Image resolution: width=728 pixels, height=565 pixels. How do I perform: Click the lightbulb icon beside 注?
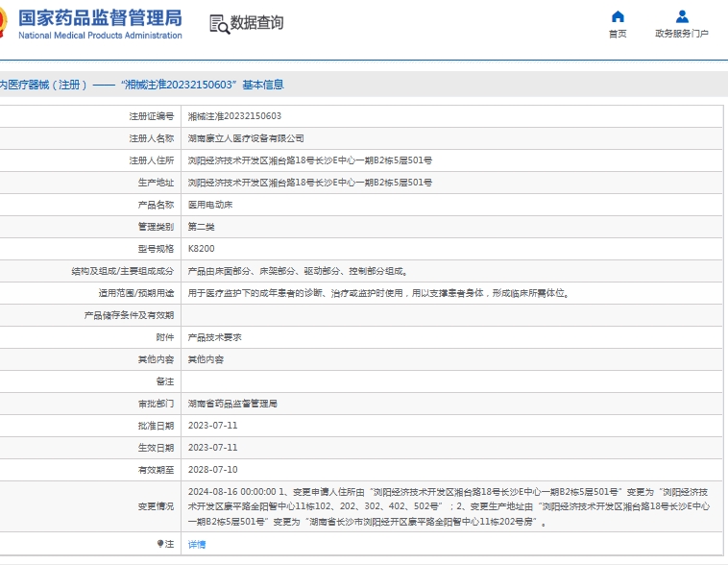[x=160, y=544]
